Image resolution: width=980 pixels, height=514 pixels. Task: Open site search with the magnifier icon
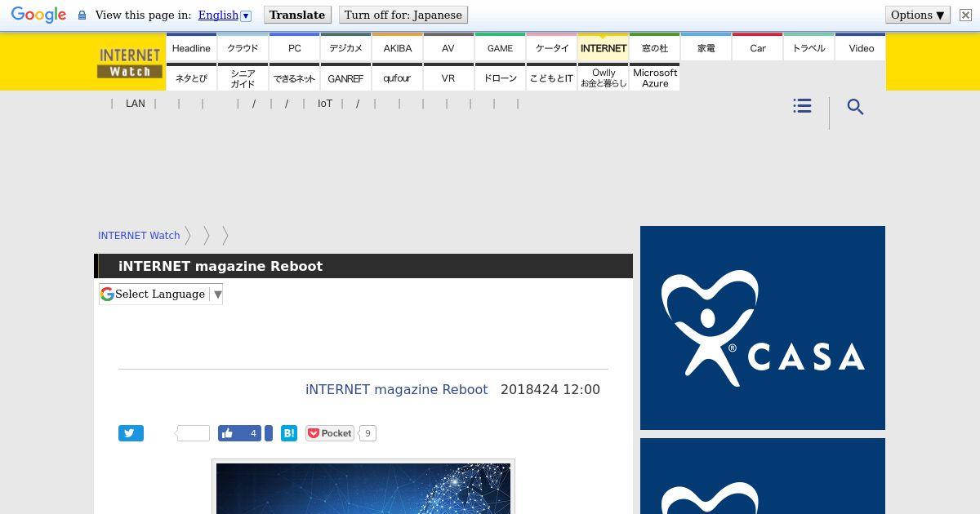(855, 107)
